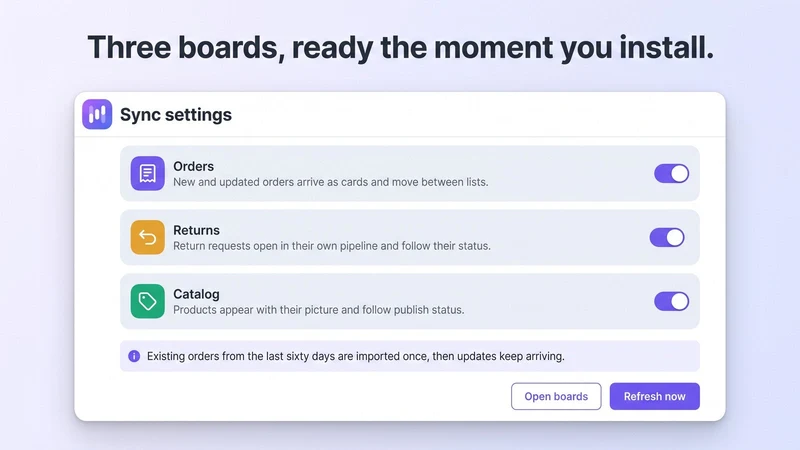Click the Returns description text
Viewport: 800px width, 450px height.
coord(332,246)
